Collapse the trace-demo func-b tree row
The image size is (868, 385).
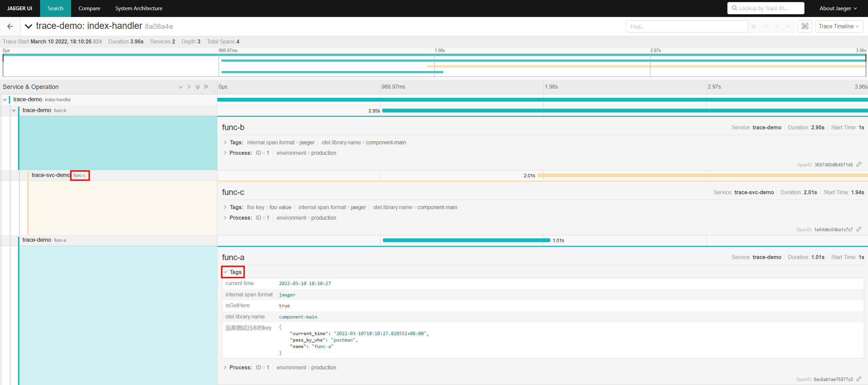(x=14, y=110)
